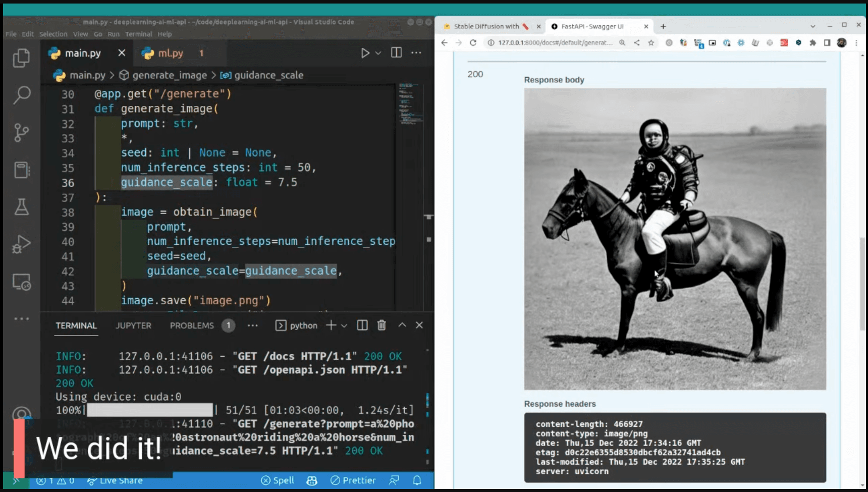Start Live Share from the status bar
Screen dimensions: 868x492
click(115, 480)
